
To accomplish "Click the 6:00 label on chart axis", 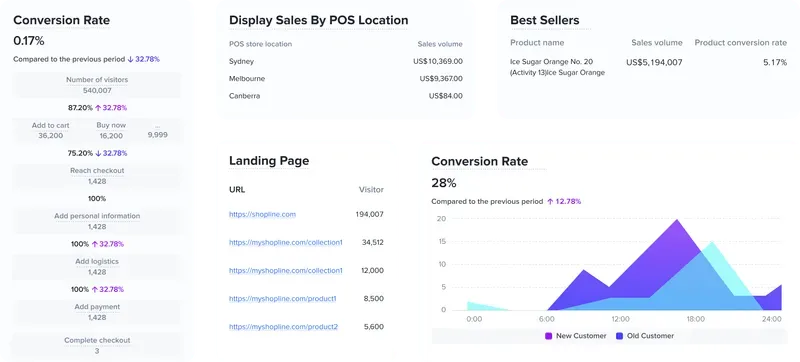I will tap(546, 319).
